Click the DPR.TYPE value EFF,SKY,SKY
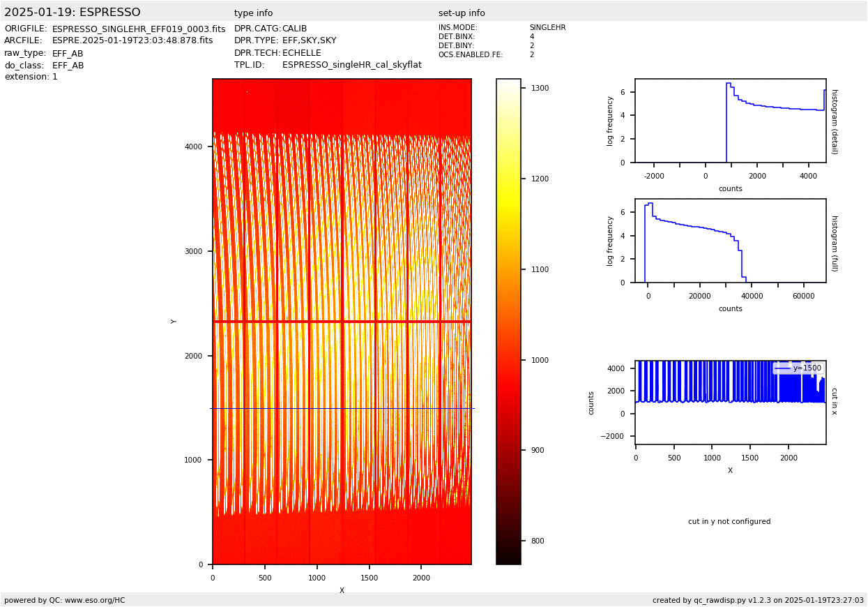 (309, 41)
